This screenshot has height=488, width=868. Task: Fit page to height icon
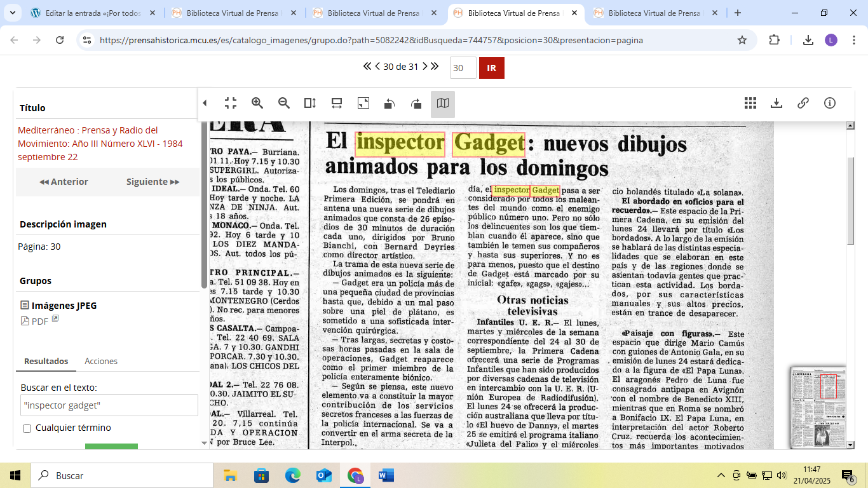310,103
